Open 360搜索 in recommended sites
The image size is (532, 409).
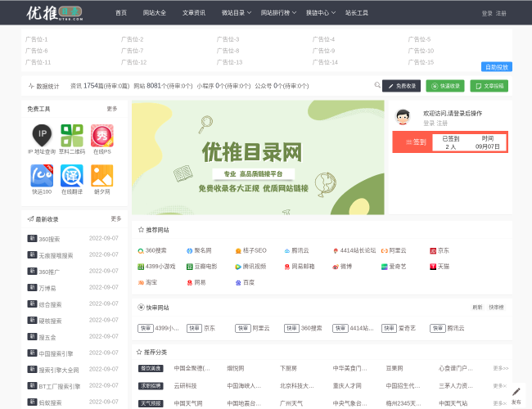(x=152, y=250)
